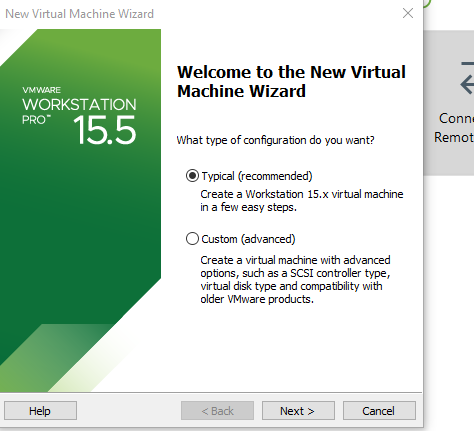Click the Next > button
474x431 pixels.
click(298, 411)
